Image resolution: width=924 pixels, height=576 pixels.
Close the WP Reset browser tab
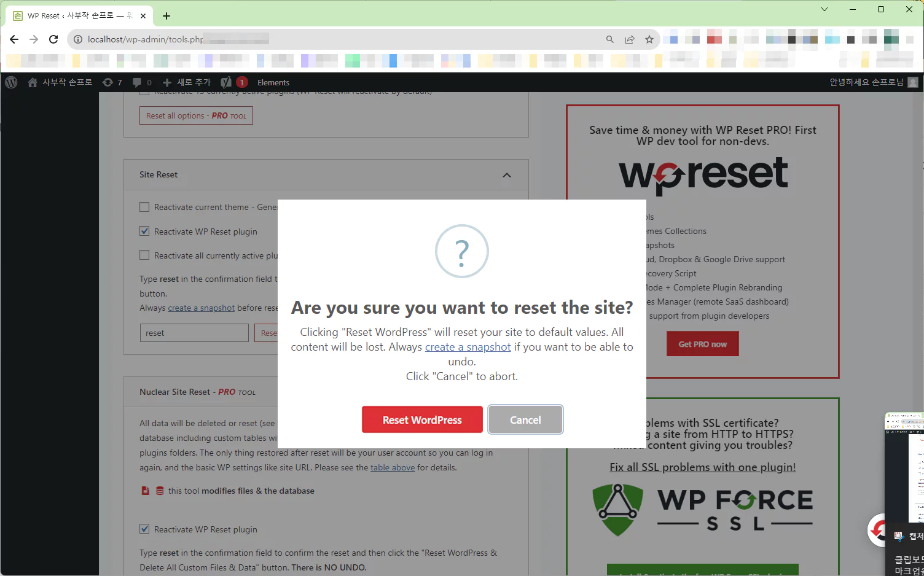pyautogui.click(x=143, y=16)
